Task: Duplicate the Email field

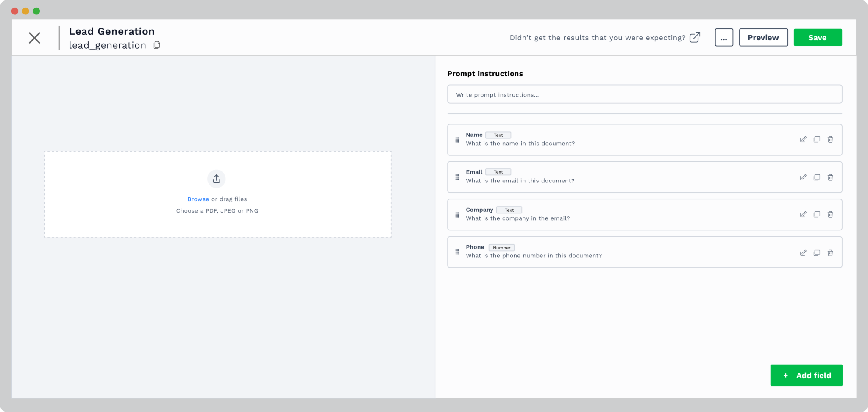Action: coord(817,177)
